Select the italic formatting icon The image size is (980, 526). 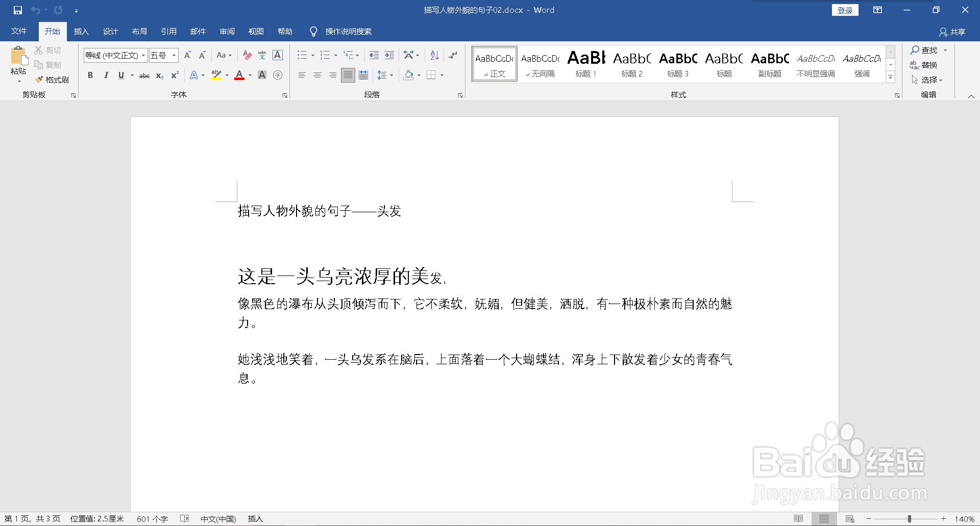106,75
